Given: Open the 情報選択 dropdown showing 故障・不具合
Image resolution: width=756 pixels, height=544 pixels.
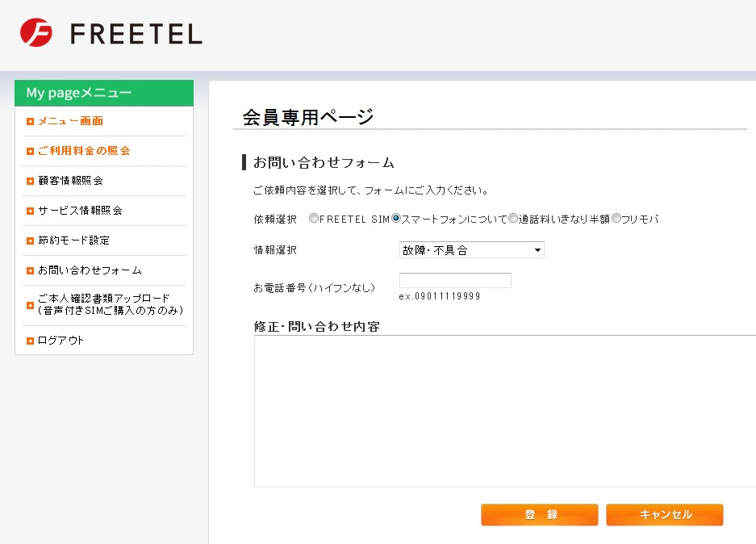Looking at the screenshot, I should point(471,250).
